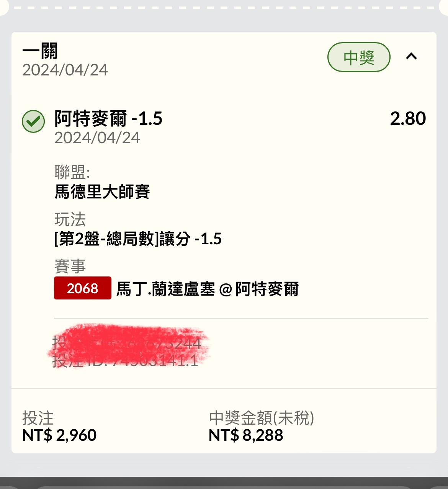Click the 玩法 label
This screenshot has width=448, height=489.
(x=70, y=220)
